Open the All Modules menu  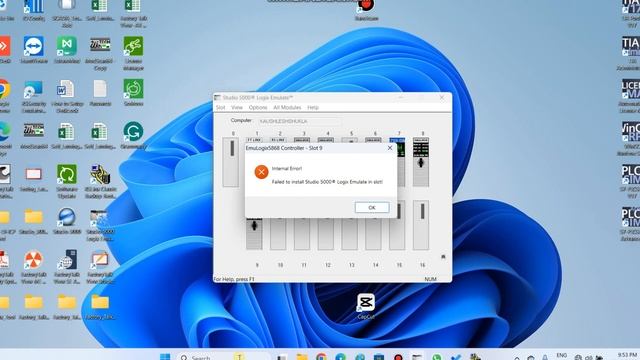pos(287,107)
